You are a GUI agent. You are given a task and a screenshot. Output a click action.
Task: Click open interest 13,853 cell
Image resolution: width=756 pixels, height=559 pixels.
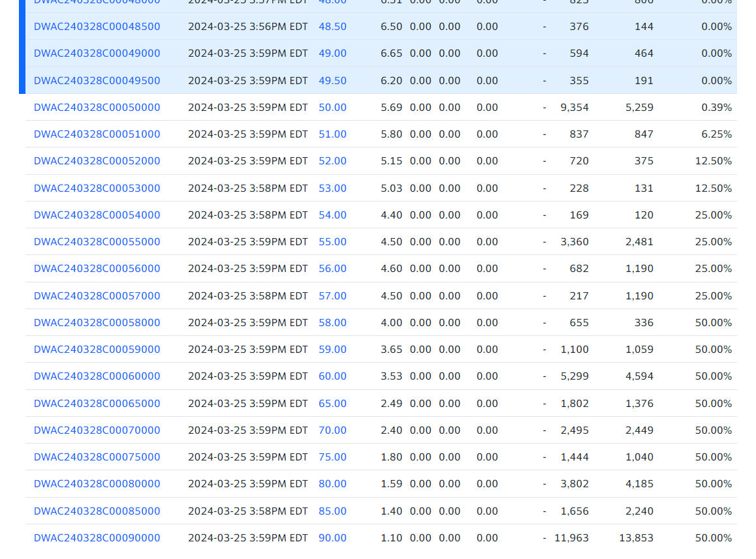coord(636,538)
